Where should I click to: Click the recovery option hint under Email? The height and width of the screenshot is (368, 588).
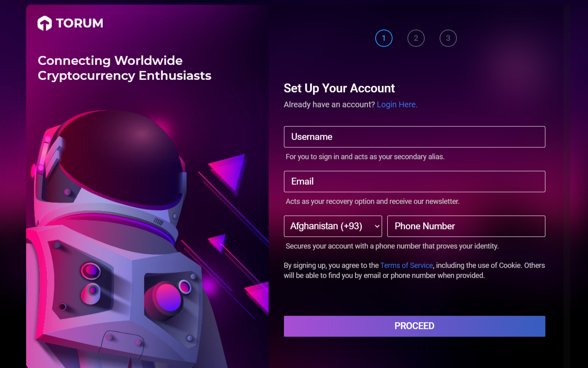click(372, 201)
